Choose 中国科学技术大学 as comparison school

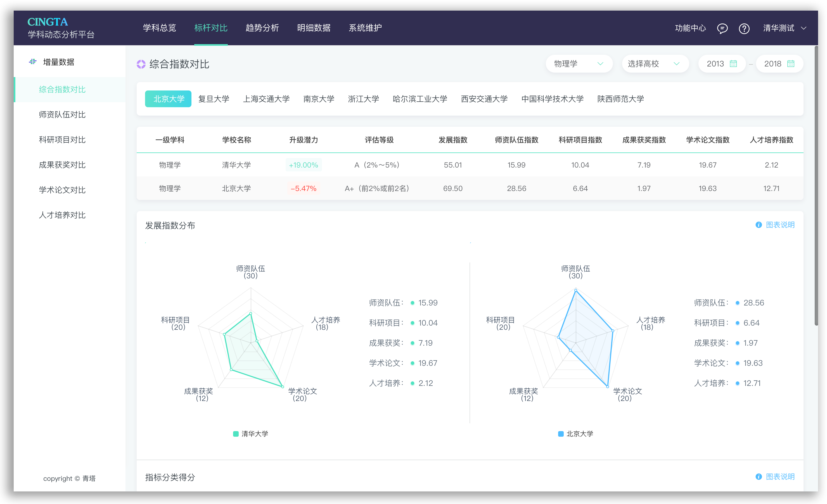coord(553,99)
